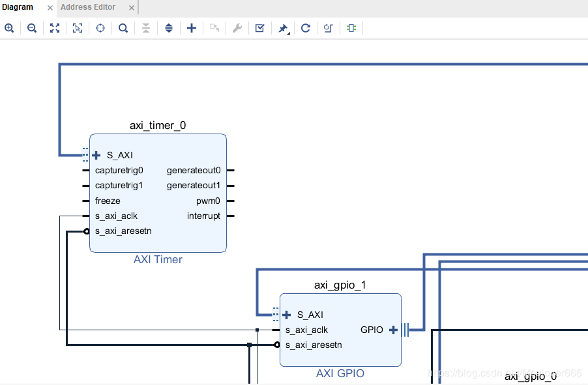This screenshot has height=385, width=588.
Task: Click the Add IP plus icon
Action: point(192,28)
